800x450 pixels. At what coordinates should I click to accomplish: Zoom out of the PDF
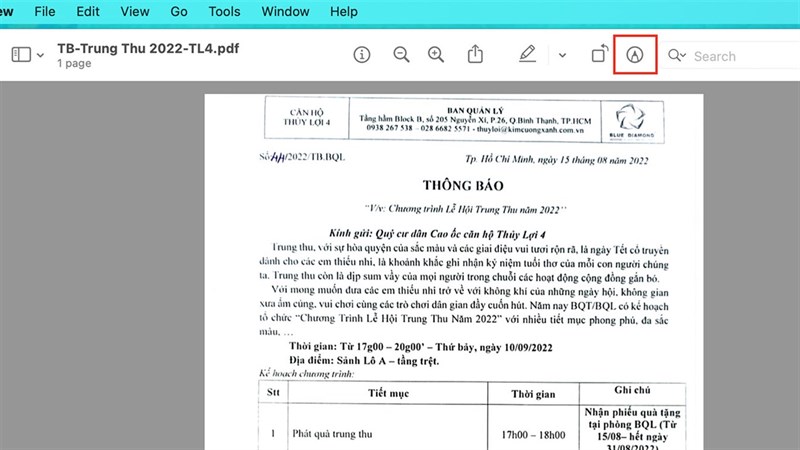402,55
